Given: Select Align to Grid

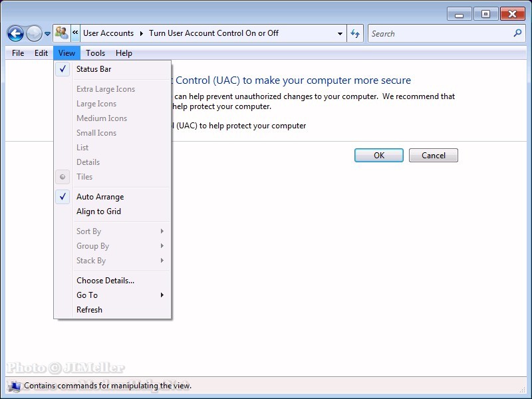Looking at the screenshot, I should (x=112, y=211).
